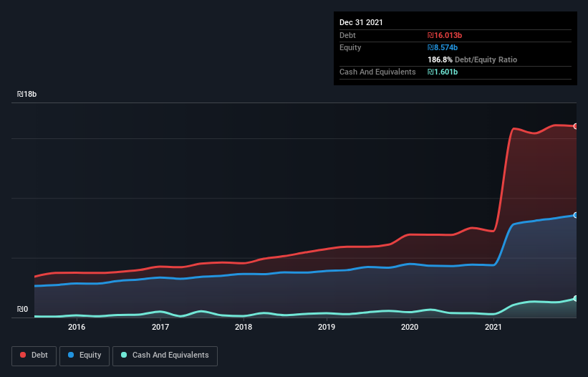Viewport: 588px width, 377px height.
Task: Click the 2019 x-axis label
Action: coord(327,327)
